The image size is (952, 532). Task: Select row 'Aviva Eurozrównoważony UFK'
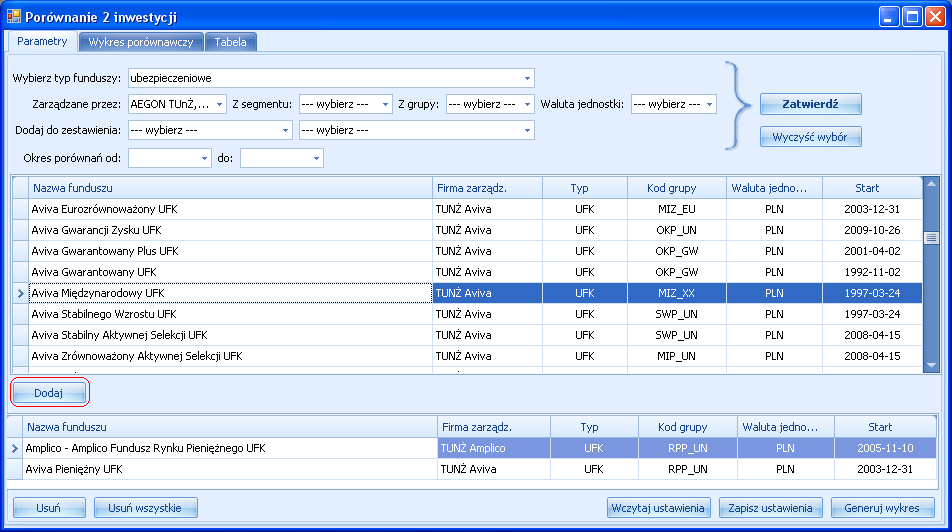466,209
